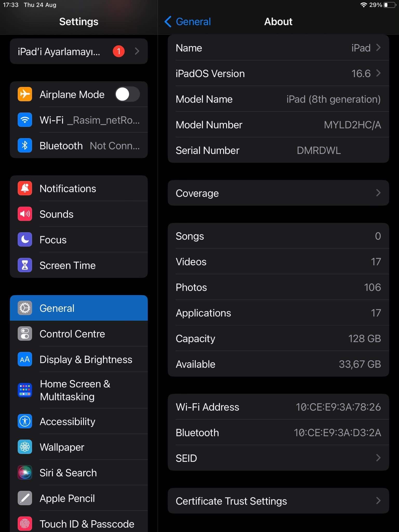Tap the Settings sidebar title
The width and height of the screenshot is (399, 532).
79,22
